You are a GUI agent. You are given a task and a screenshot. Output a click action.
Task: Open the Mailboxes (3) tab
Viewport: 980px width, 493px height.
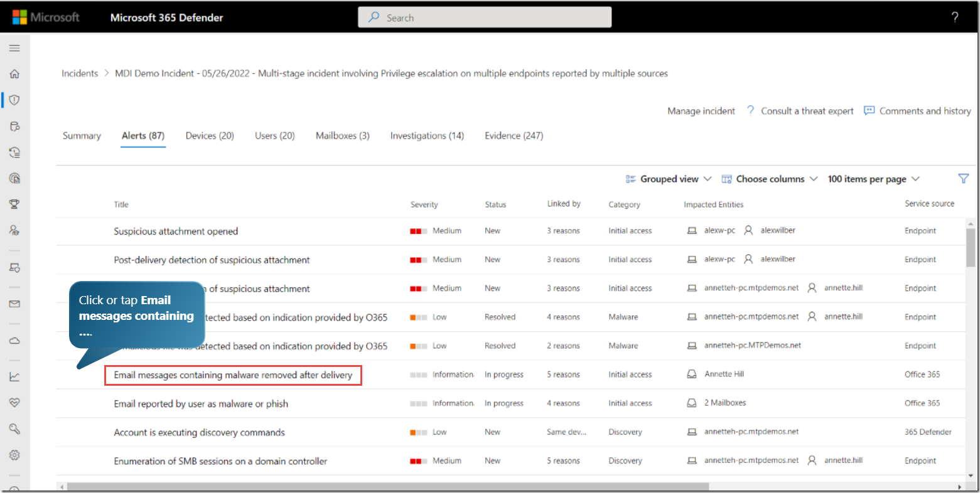point(343,136)
